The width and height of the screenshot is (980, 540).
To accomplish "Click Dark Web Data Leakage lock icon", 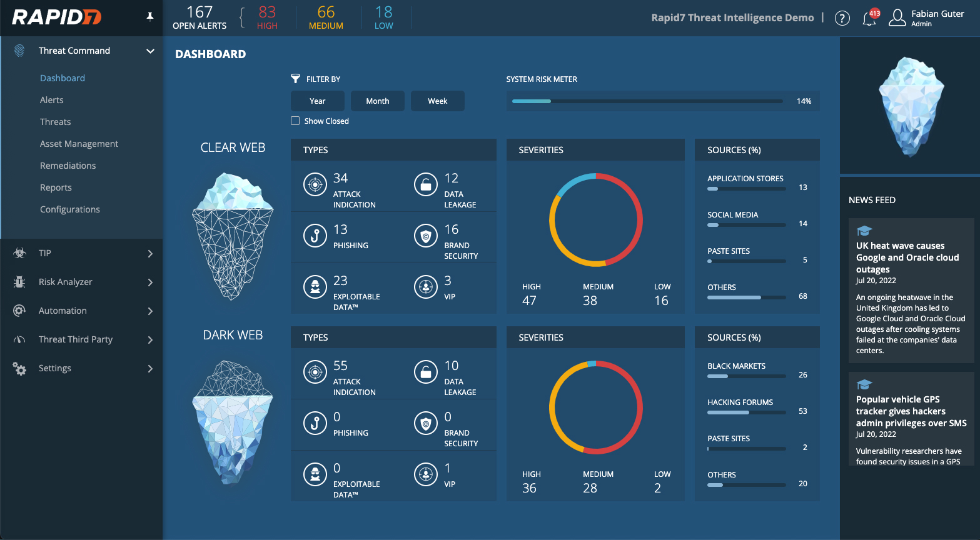I will [x=426, y=372].
